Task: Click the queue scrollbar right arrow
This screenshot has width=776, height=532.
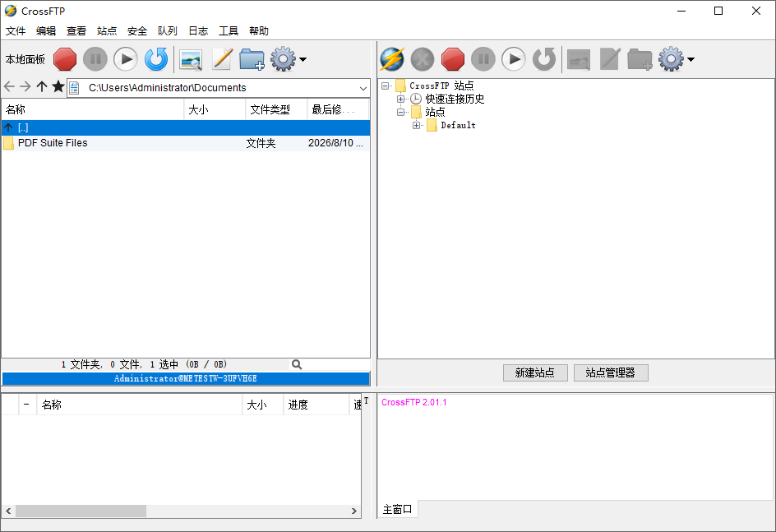Action: click(353, 511)
